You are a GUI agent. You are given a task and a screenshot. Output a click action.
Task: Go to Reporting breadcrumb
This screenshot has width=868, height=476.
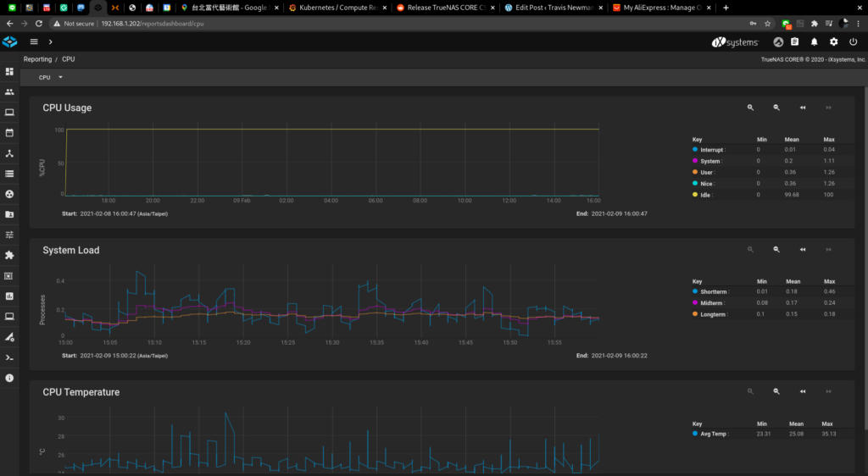[37, 59]
